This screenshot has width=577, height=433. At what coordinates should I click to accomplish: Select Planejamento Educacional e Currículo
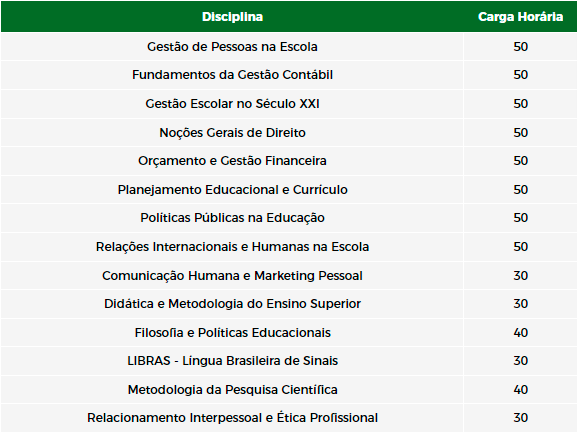pos(232,189)
